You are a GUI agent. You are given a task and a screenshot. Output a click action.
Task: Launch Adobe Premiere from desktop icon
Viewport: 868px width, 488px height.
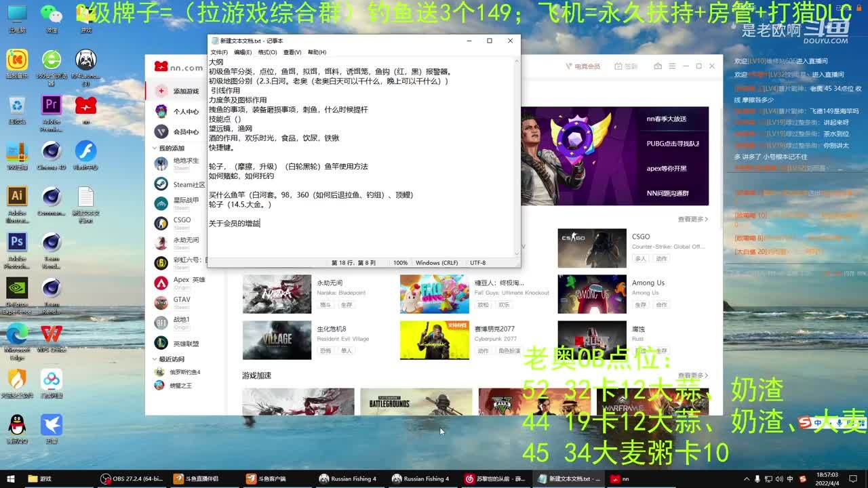pyautogui.click(x=51, y=106)
